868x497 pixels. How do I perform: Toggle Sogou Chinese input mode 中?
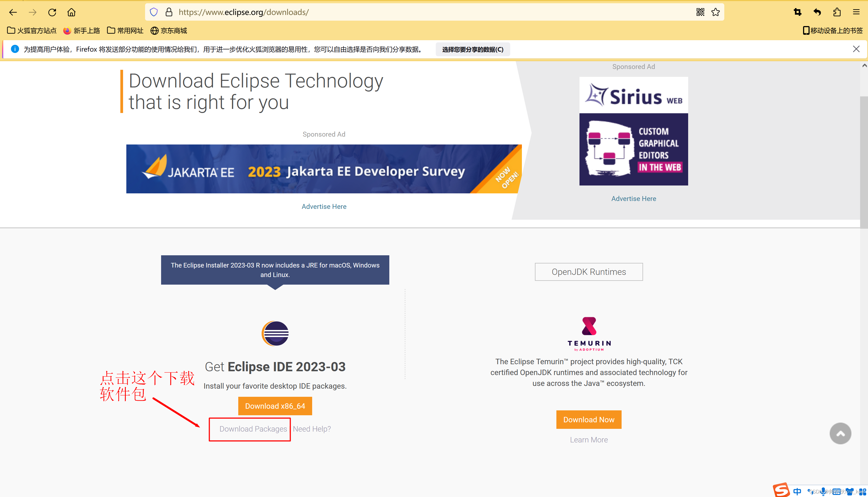[797, 492]
